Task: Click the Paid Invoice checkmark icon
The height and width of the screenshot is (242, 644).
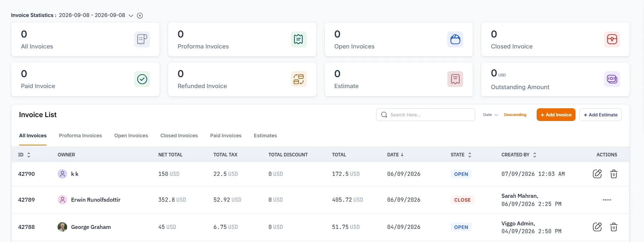Action: pyautogui.click(x=142, y=79)
